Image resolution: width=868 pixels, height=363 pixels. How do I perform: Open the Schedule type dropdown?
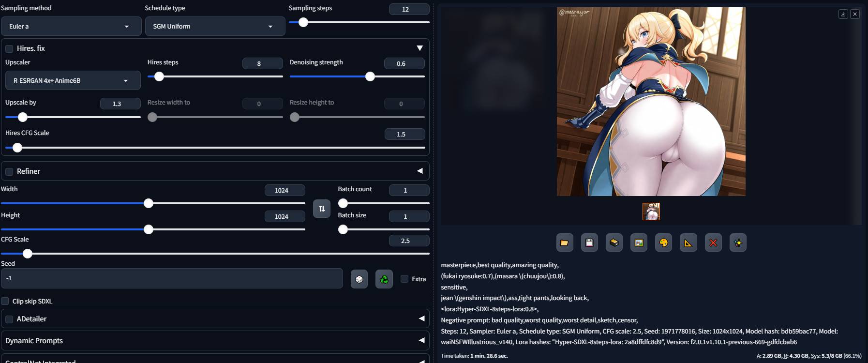[215, 26]
